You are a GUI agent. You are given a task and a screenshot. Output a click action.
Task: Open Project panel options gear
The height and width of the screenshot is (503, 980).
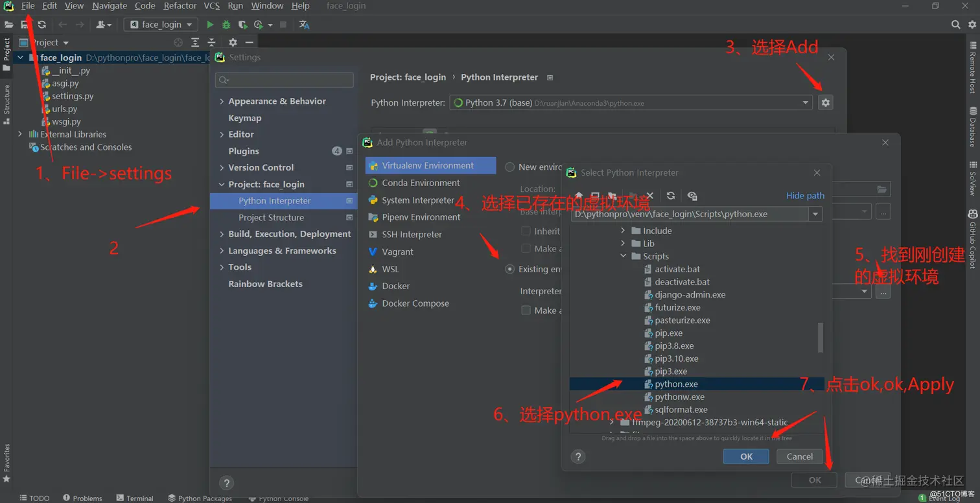(x=233, y=42)
